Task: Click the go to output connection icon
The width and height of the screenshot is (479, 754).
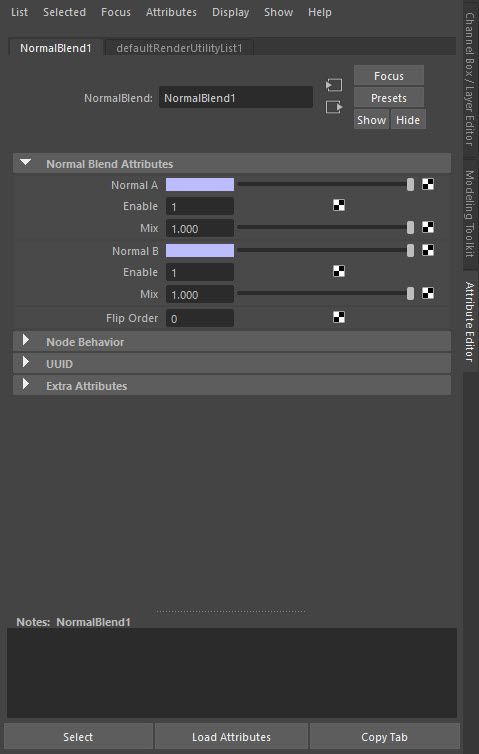Action: click(334, 107)
